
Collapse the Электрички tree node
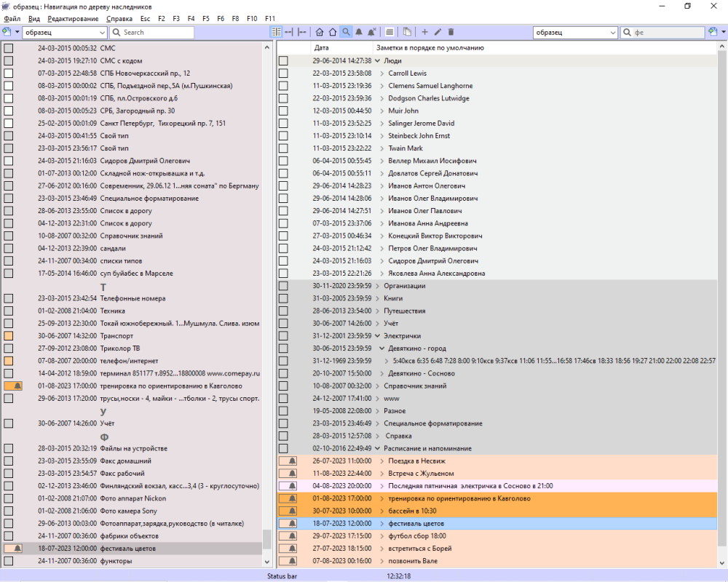point(377,335)
